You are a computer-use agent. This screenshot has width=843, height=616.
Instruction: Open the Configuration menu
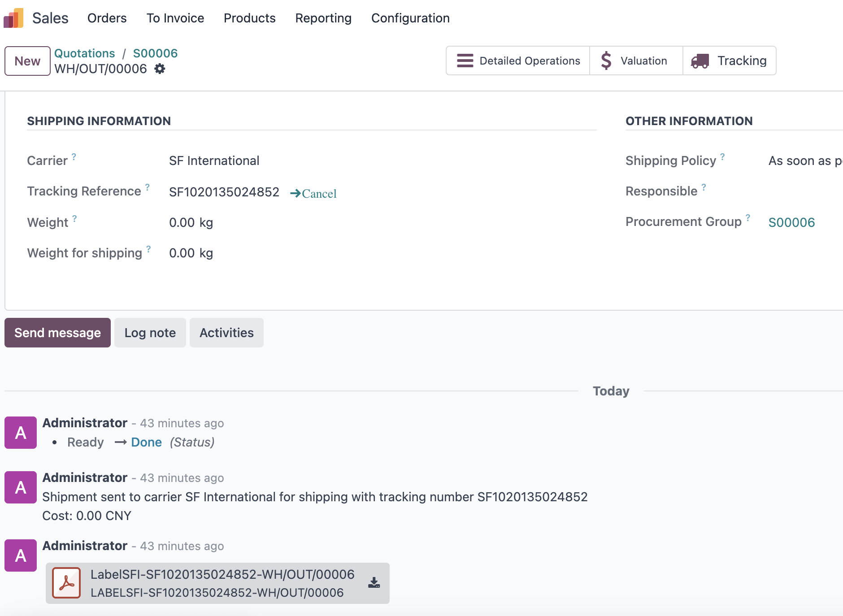[410, 18]
